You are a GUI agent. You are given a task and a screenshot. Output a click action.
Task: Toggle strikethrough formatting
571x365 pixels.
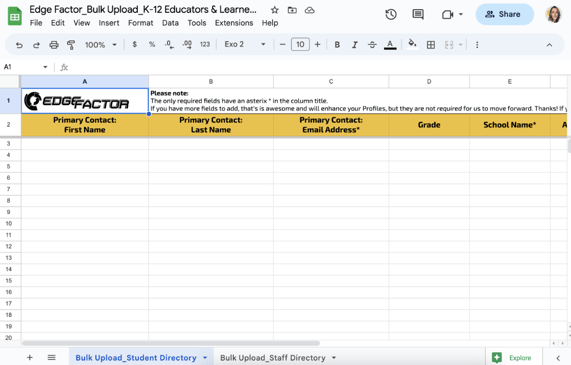click(372, 44)
